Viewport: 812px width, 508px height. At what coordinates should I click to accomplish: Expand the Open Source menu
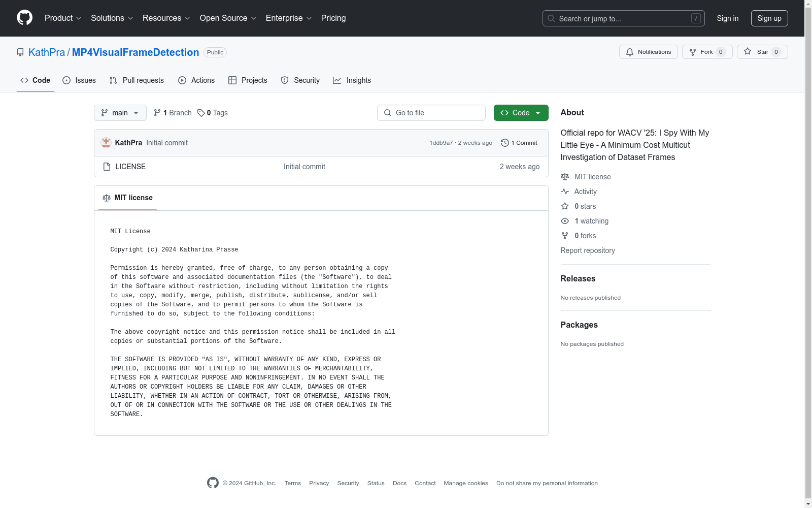[x=228, y=18]
